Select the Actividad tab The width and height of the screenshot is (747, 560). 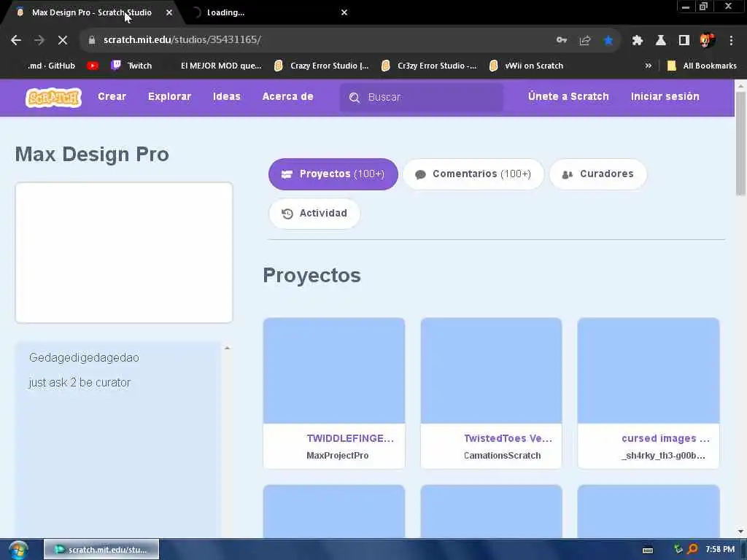point(314,214)
